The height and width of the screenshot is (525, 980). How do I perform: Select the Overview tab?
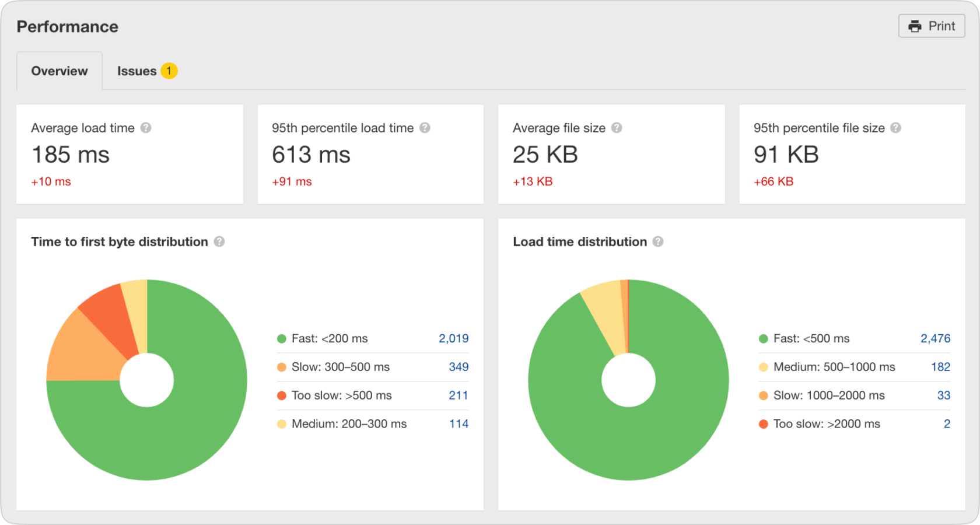click(x=60, y=71)
